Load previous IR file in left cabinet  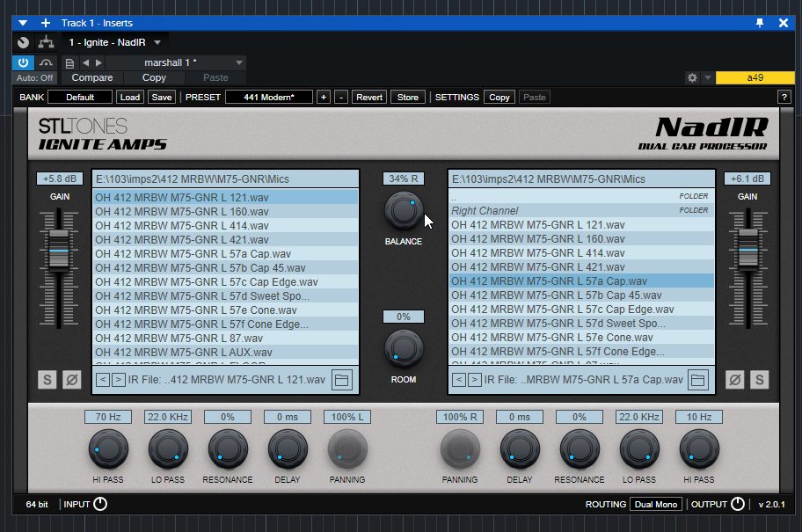[103, 380]
